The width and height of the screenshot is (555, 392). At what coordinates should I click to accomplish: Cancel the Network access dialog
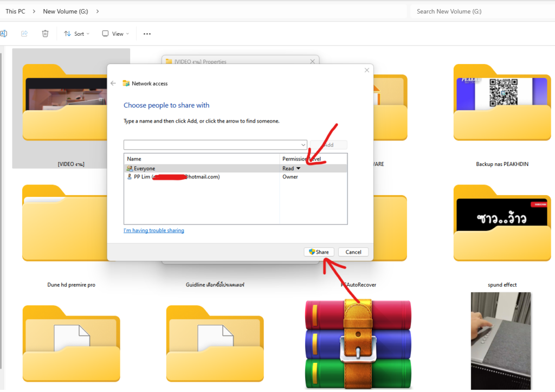[353, 252]
